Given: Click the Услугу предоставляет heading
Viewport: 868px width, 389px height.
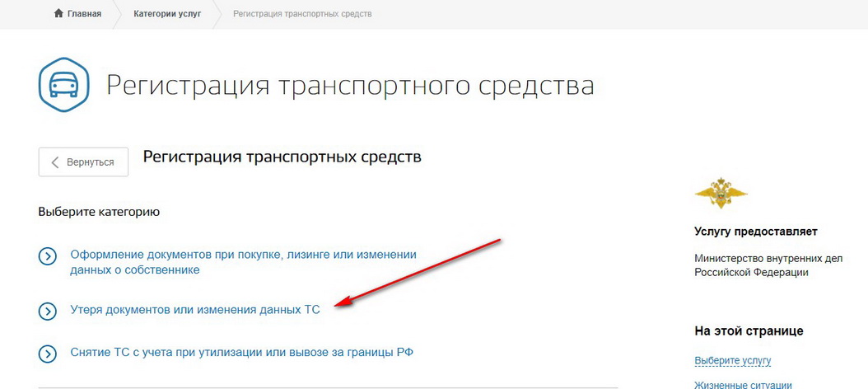Looking at the screenshot, I should tap(756, 232).
